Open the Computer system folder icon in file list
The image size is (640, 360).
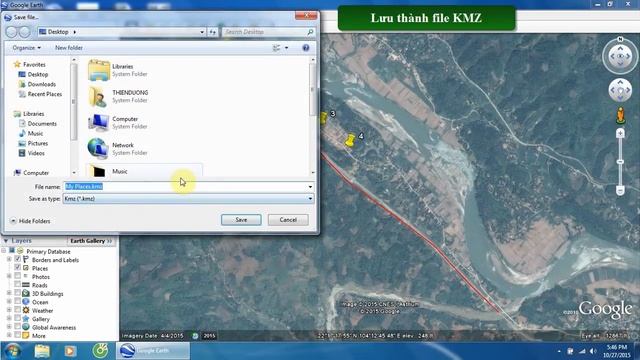pos(99,122)
